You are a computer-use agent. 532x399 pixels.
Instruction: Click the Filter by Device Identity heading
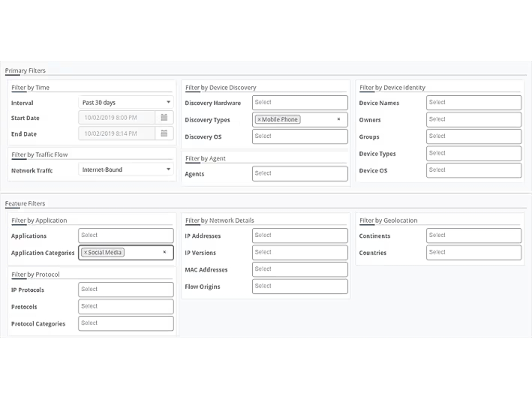coord(392,87)
